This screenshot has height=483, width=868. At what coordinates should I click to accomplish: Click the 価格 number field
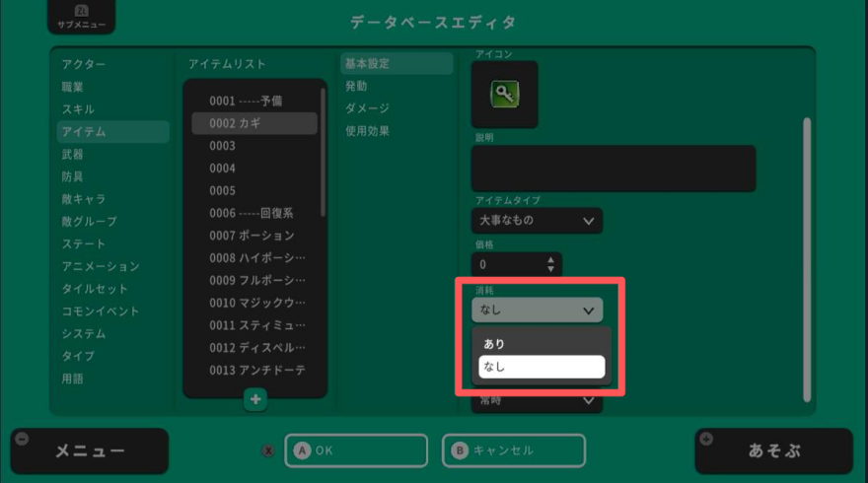(517, 264)
